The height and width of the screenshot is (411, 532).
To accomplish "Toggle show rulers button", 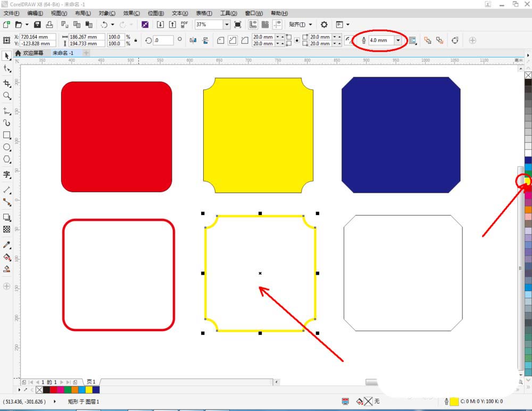I will pyautogui.click(x=253, y=24).
